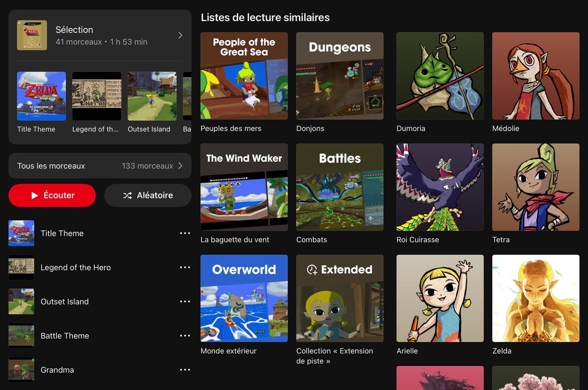Screen dimensions: 588x390
Task: Open the Zelda character playlist
Action: 536,298
